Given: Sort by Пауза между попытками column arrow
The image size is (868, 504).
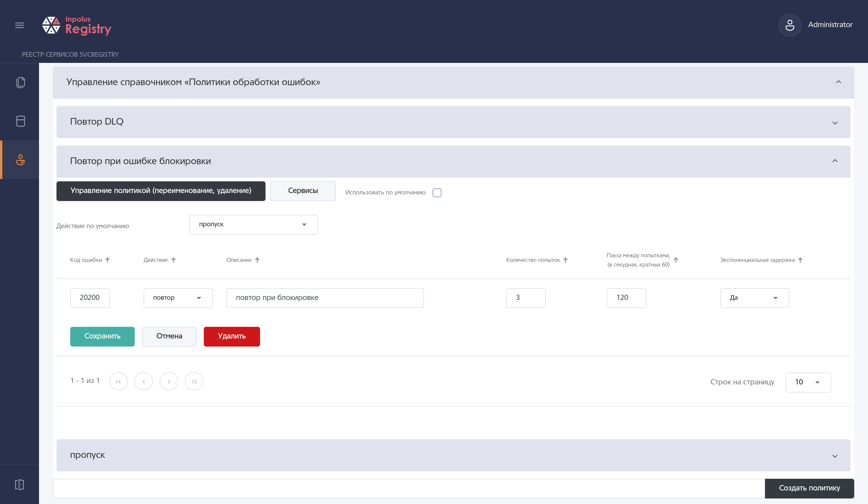Looking at the screenshot, I should (676, 260).
